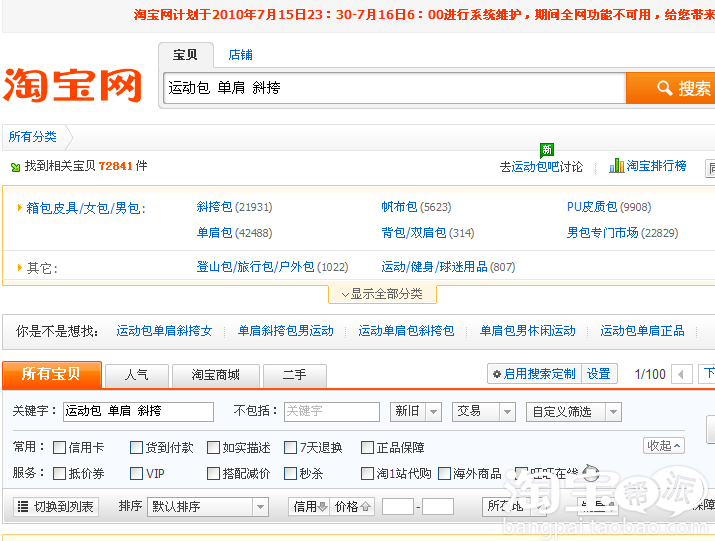
Task: Click the orange 搜索 search button
Action: pyautogui.click(x=670, y=88)
